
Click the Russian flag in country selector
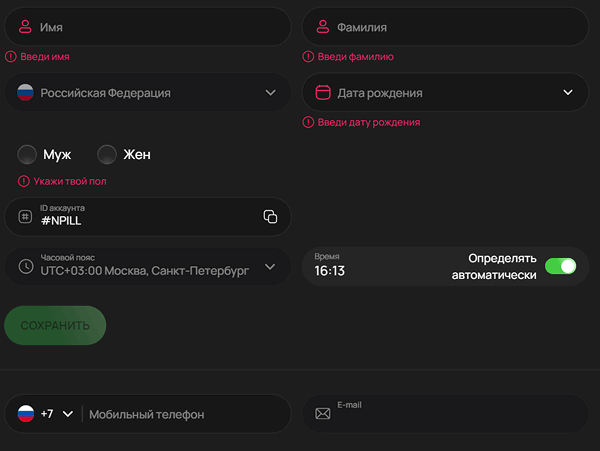coord(26,93)
